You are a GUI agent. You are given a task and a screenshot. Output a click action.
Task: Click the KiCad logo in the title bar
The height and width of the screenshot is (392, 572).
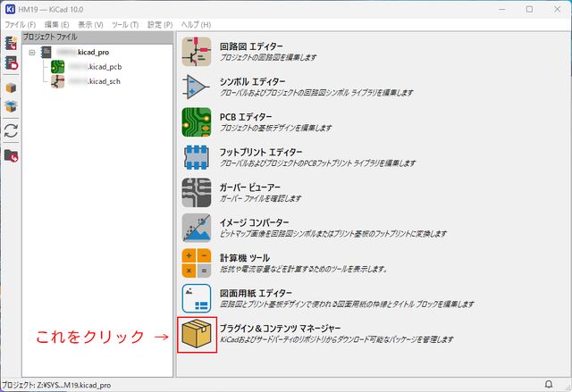[10, 9]
